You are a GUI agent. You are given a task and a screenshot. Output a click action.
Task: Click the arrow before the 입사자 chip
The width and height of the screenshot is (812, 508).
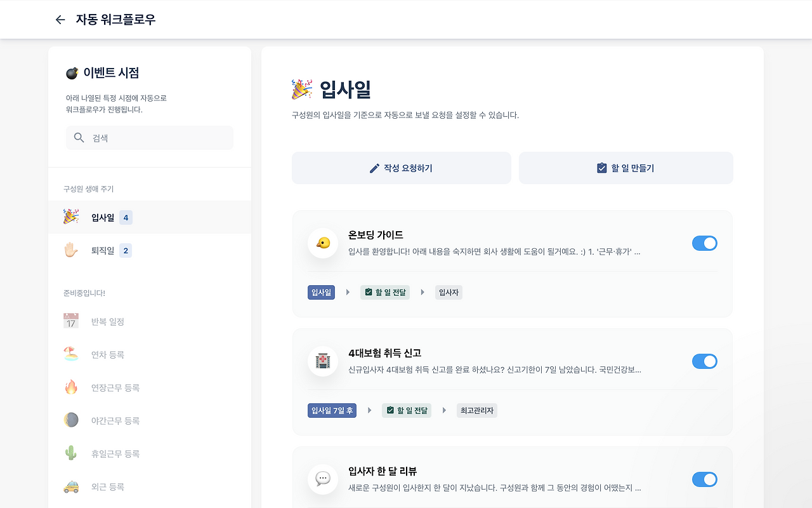(x=422, y=293)
